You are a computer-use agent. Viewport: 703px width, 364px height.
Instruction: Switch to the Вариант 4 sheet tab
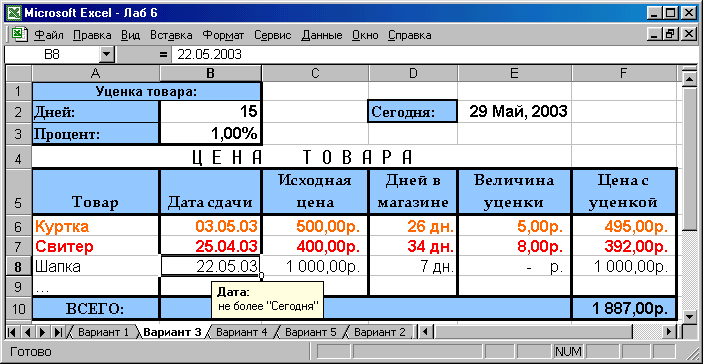point(241,333)
